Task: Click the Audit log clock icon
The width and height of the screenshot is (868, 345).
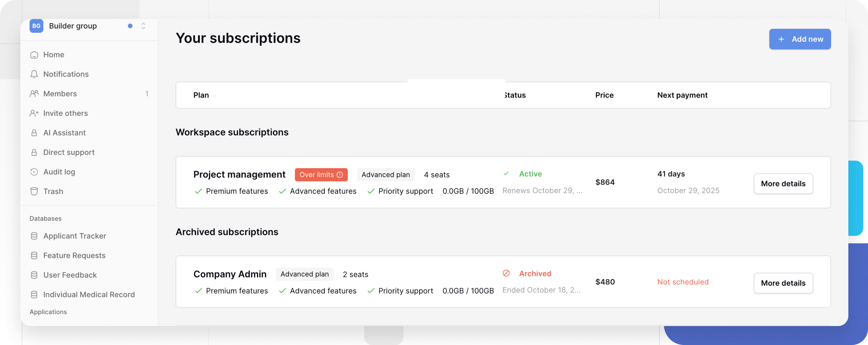Action: [34, 172]
